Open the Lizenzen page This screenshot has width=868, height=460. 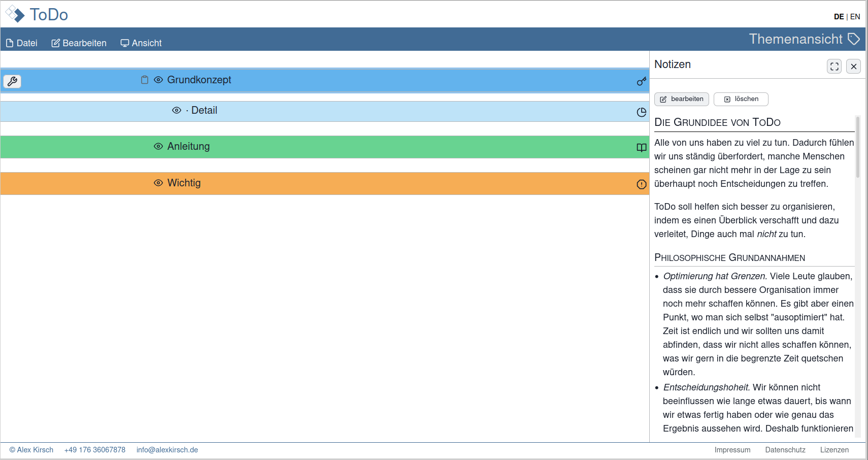pos(834,450)
